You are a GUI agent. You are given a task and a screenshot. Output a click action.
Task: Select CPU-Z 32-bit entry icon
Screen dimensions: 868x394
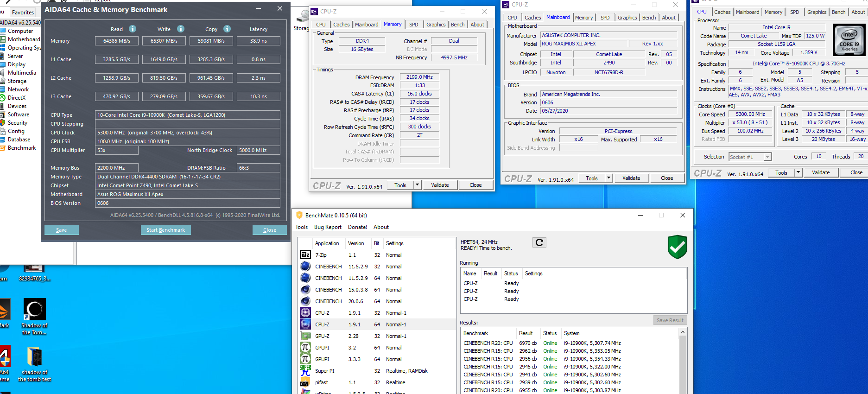[x=305, y=313]
